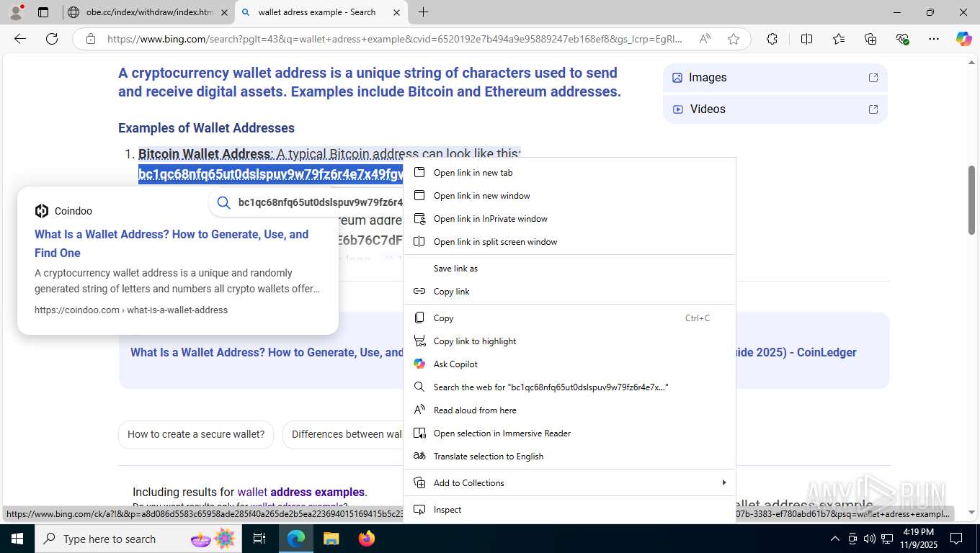980x553 pixels.
Task: Open the Extensions puzzle icon
Action: coord(772,39)
